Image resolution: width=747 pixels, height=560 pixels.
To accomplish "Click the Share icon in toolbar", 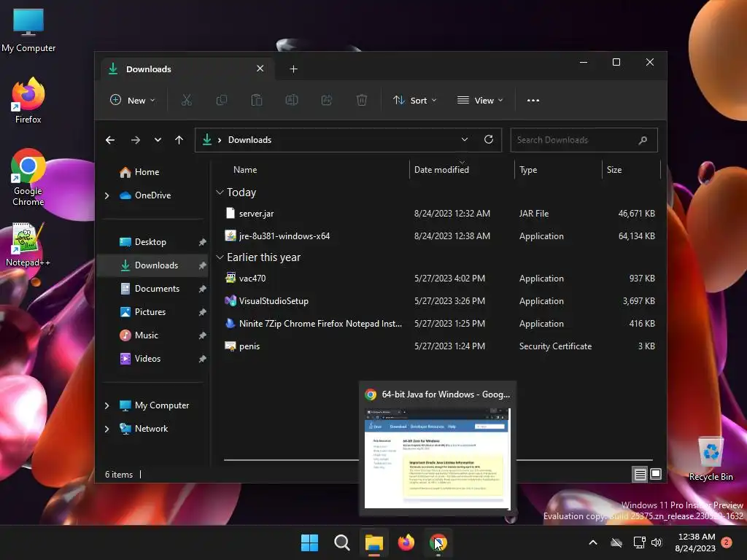I will coord(327,100).
